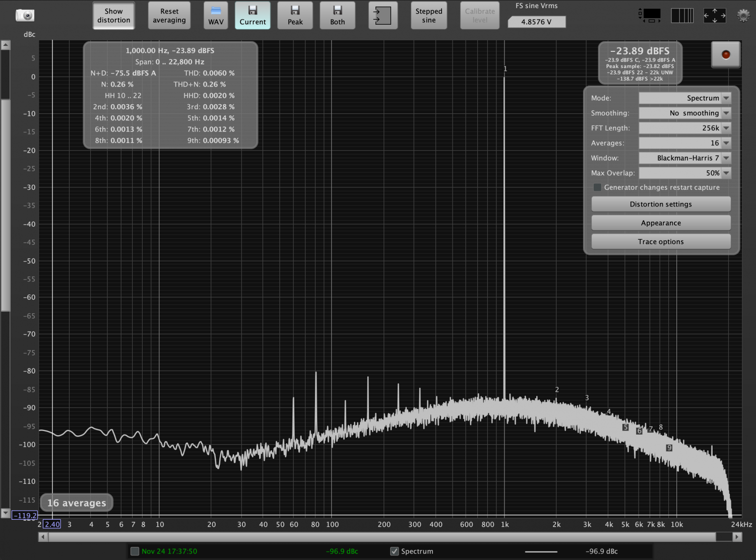Screen dimensions: 756x560
Task: Capture graph image with the camera icon
Action: (x=25, y=15)
